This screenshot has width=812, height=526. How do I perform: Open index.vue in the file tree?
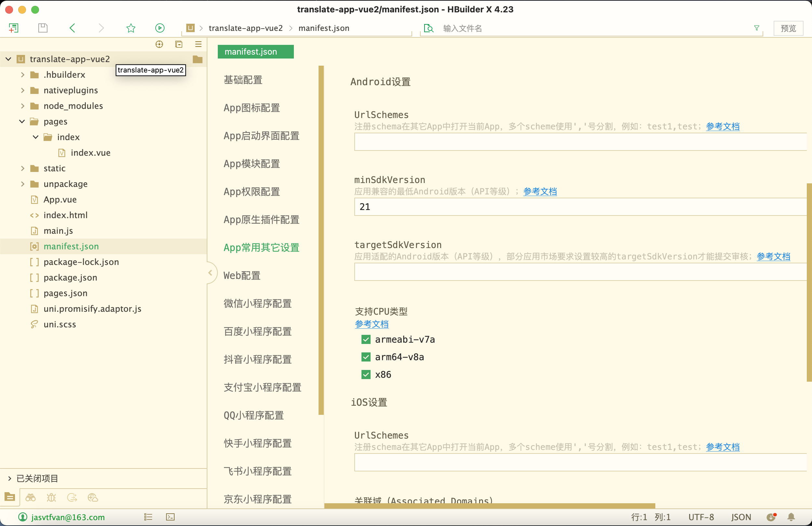coord(90,153)
